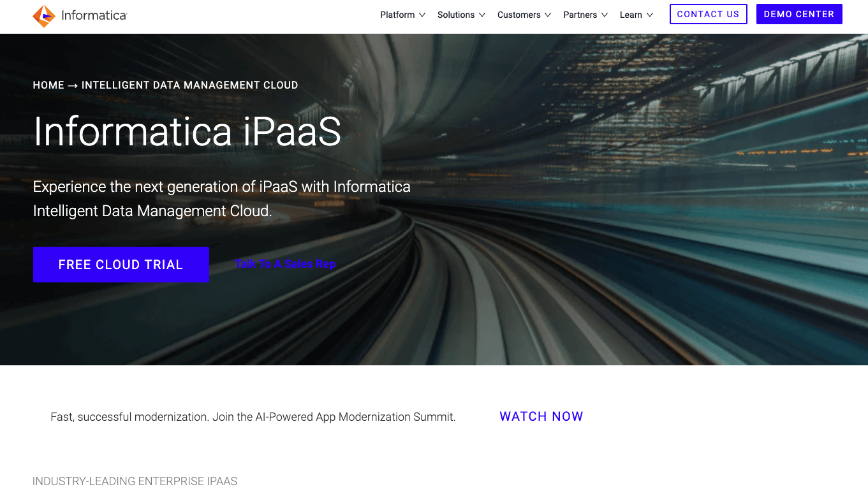Click the Contact Us button
This screenshot has height=496, width=868.
tap(708, 14)
